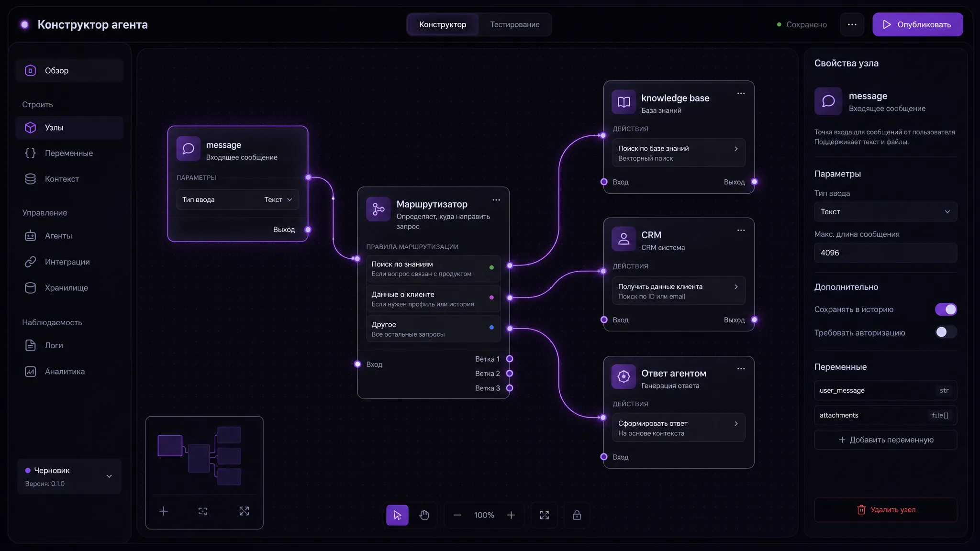Select the hand pan tool

[424, 515]
